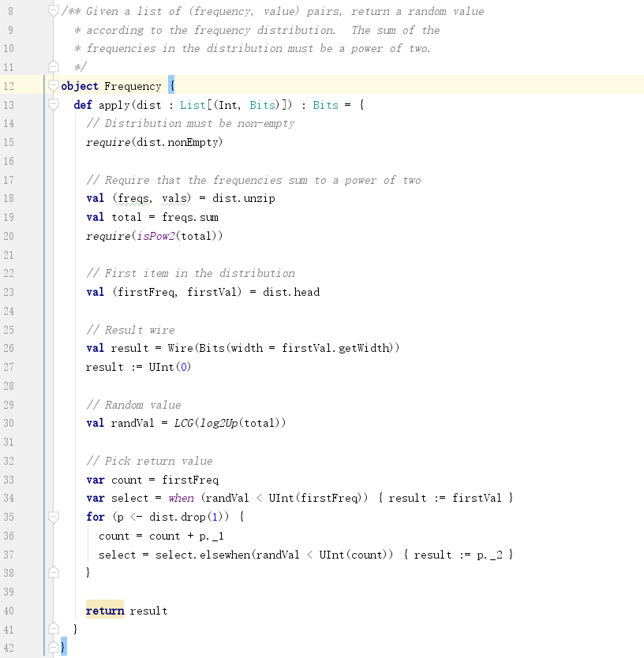Click the 'Frequency' object name
The image size is (644, 658).
pyautogui.click(x=133, y=87)
